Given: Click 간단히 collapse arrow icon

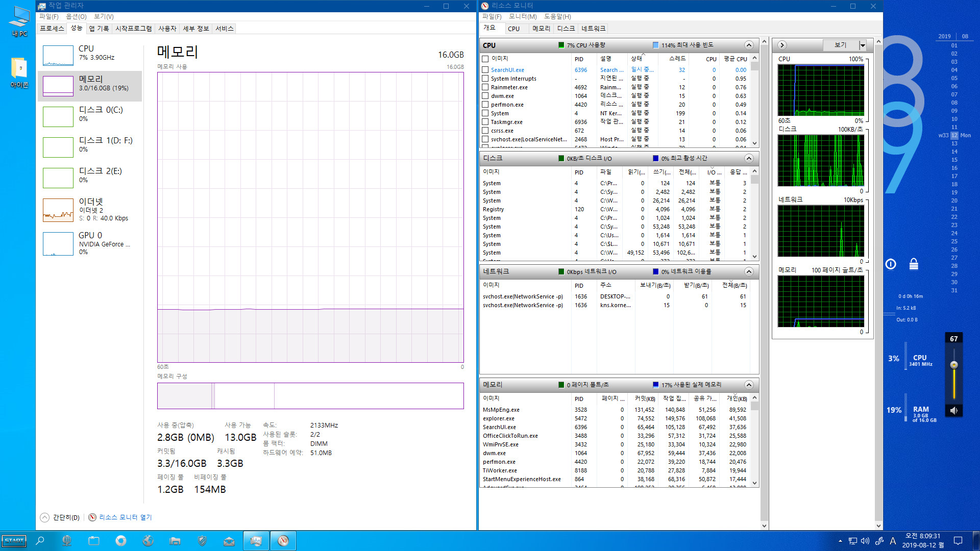Looking at the screenshot, I should click(45, 517).
